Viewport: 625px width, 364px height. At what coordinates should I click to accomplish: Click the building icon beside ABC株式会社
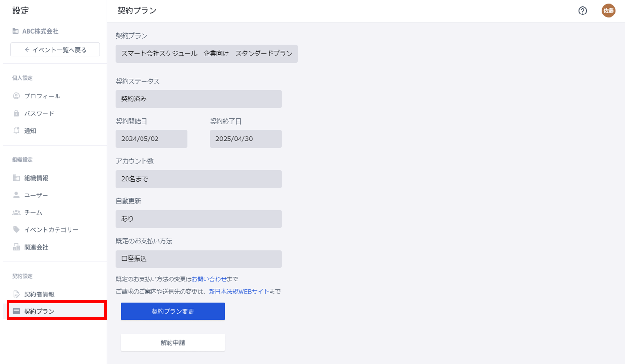click(x=16, y=31)
